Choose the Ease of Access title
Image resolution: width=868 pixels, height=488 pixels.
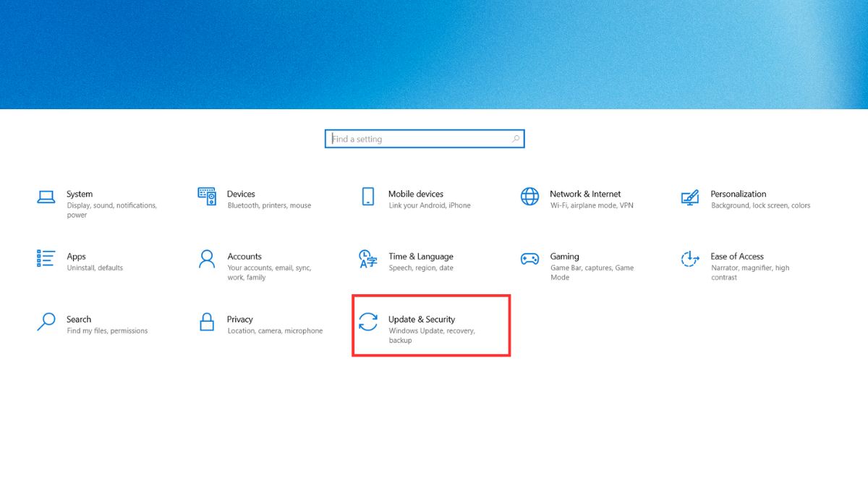click(x=737, y=257)
